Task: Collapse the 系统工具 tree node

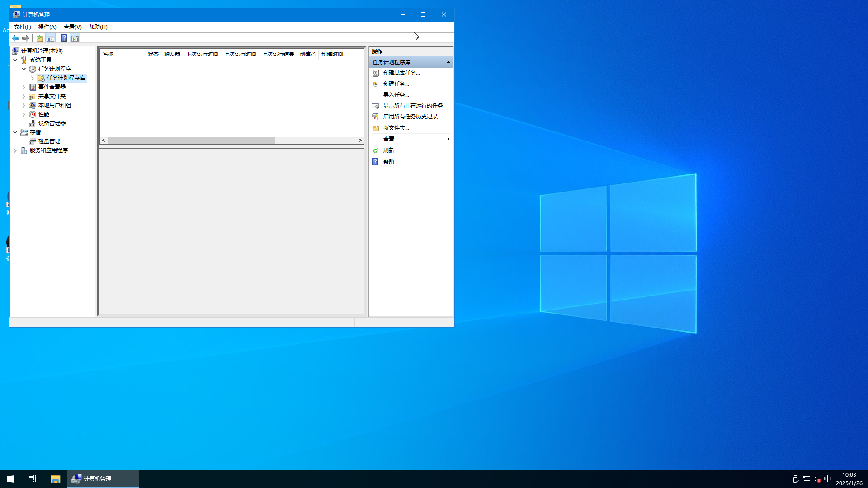Action: pyautogui.click(x=15, y=60)
